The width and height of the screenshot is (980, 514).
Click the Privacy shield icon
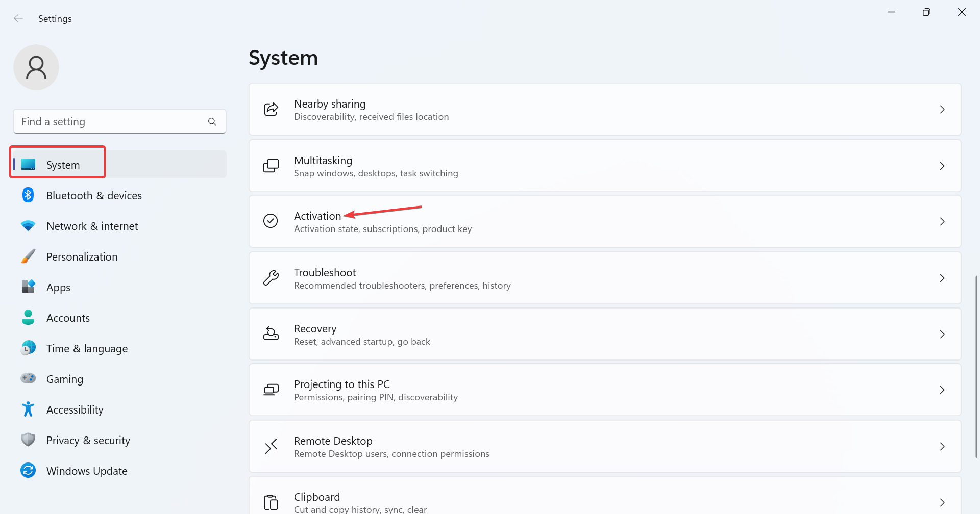28,440
